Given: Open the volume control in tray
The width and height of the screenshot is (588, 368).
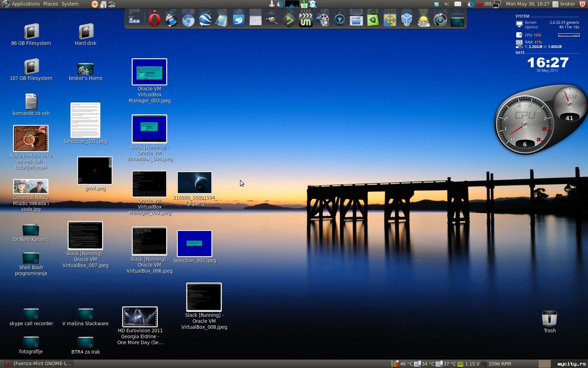Looking at the screenshot, I should [x=447, y=4].
